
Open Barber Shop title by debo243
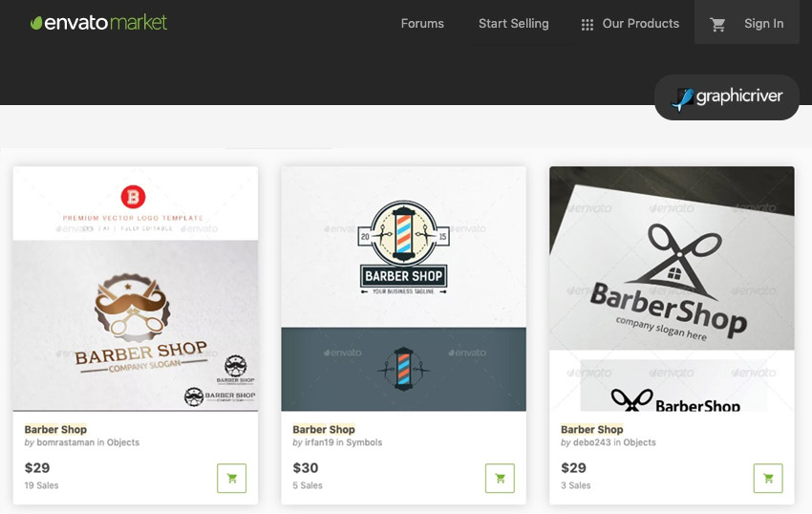click(592, 429)
